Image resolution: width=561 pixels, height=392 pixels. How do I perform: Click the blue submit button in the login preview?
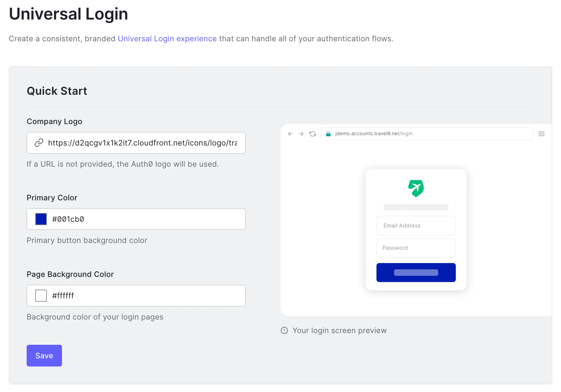pyautogui.click(x=416, y=272)
